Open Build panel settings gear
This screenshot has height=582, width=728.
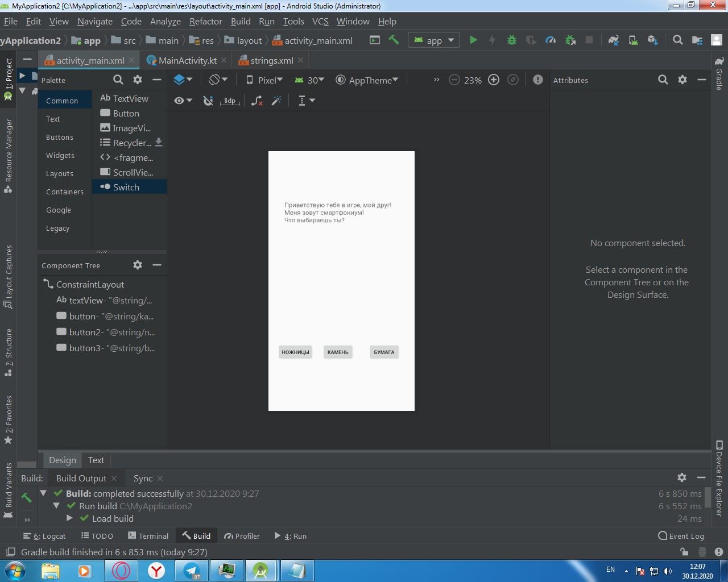[x=682, y=477]
